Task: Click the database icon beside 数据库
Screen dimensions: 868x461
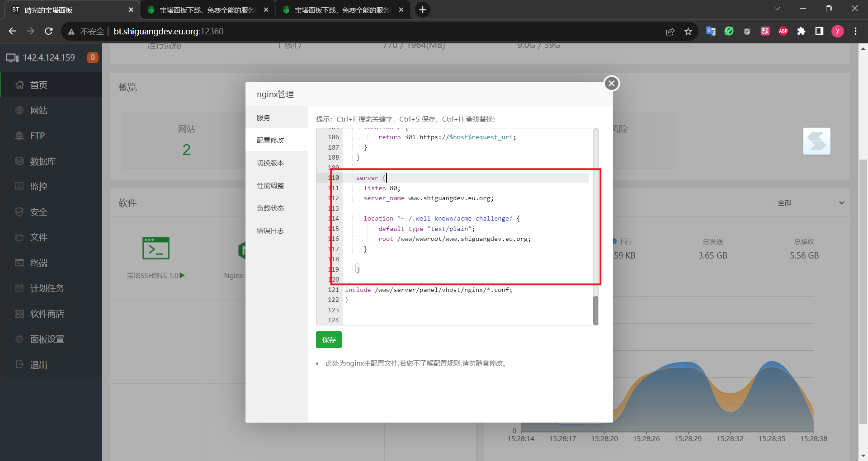Action: [19, 161]
